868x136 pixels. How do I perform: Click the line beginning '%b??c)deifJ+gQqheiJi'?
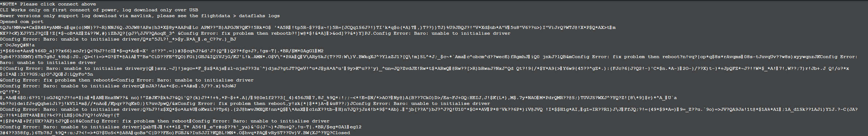tap(245, 103)
